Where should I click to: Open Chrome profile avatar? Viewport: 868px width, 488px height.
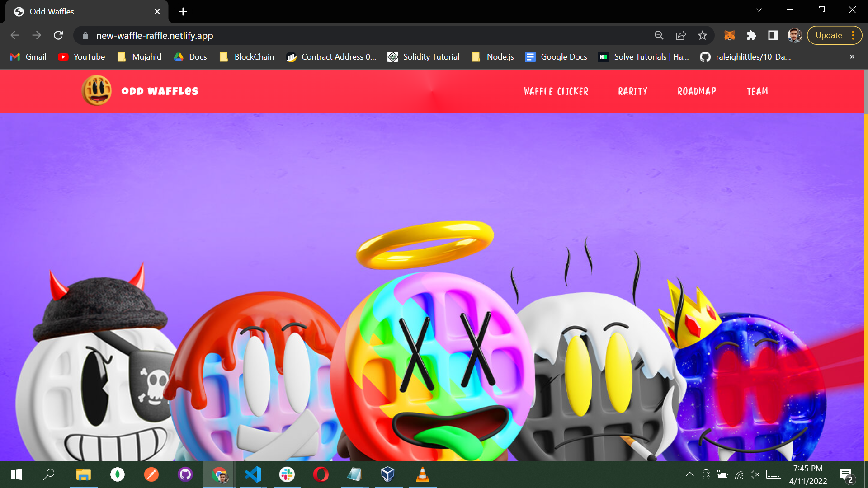pyautogui.click(x=794, y=35)
